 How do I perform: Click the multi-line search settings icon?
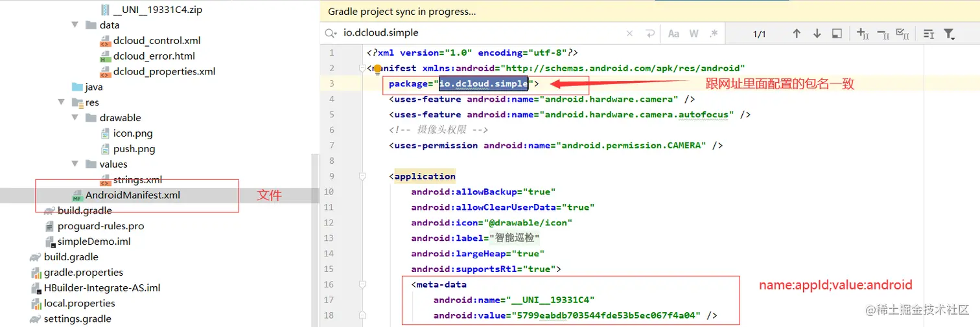929,34
